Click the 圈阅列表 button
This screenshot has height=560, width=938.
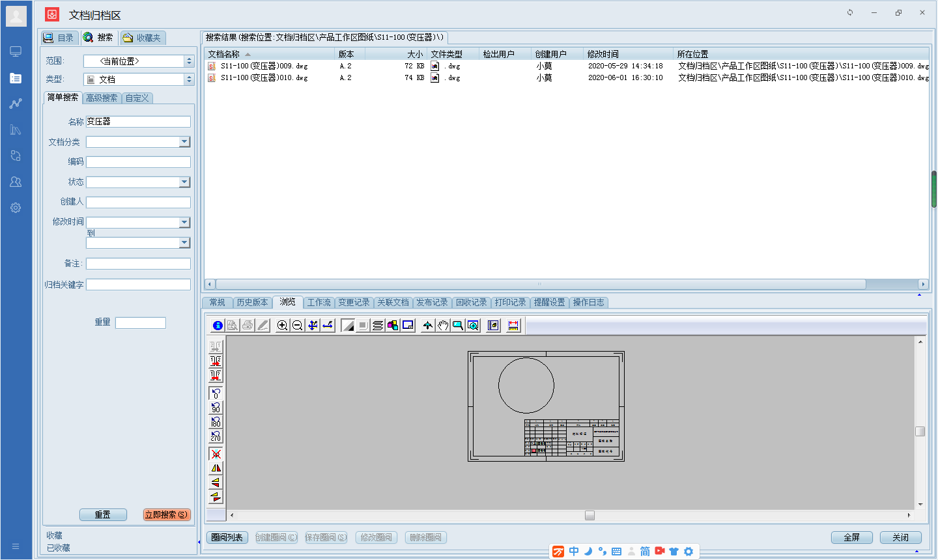pos(227,538)
